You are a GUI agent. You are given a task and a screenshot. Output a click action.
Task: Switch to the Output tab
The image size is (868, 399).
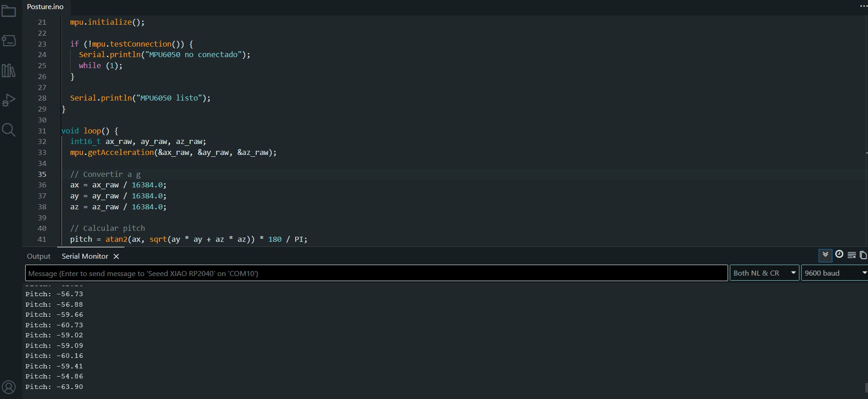tap(38, 256)
